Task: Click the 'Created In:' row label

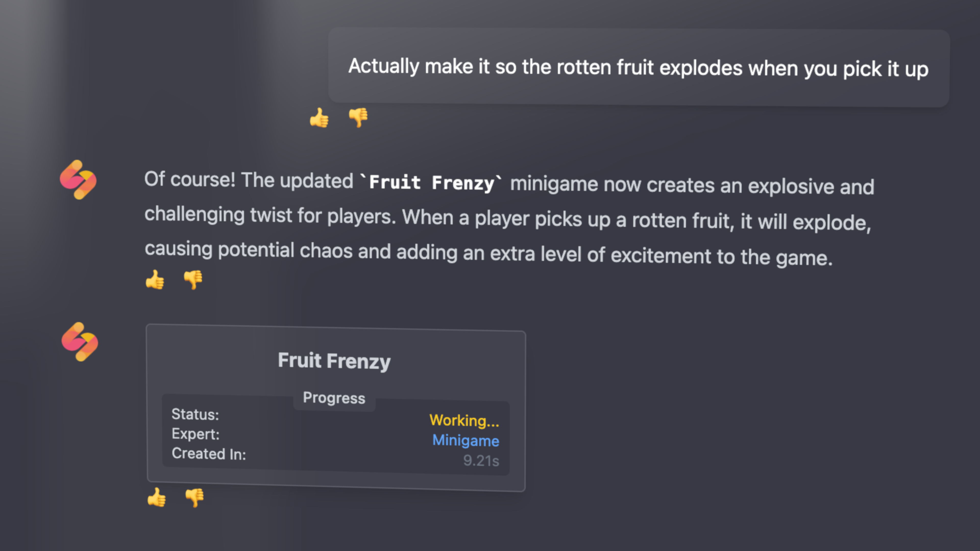Action: [209, 454]
